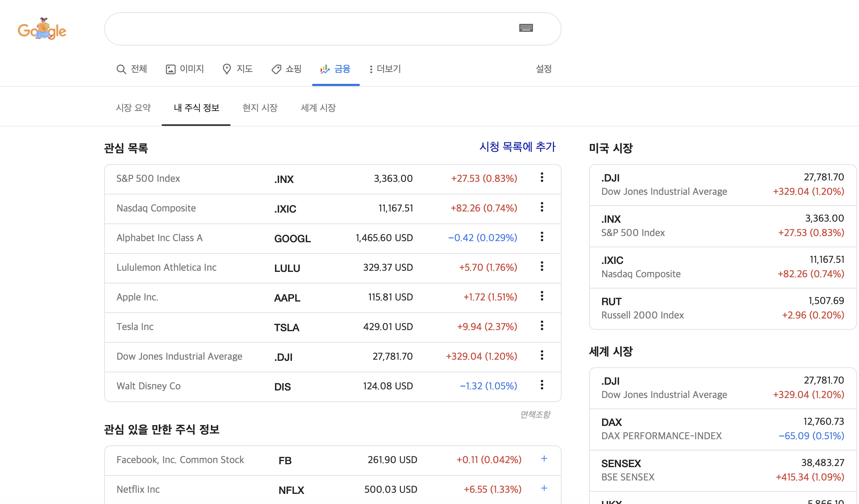Open options menu for Tesla Inc row
The width and height of the screenshot is (859, 504).
tap(542, 325)
